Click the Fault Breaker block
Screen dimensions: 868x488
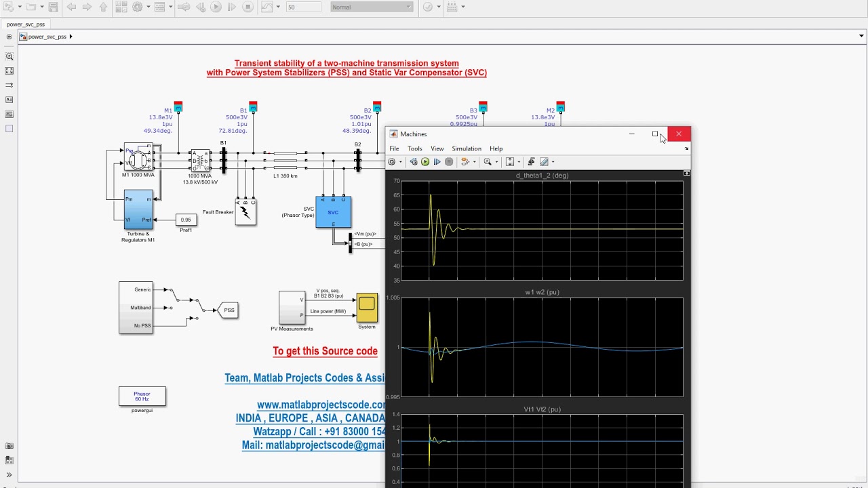point(245,212)
